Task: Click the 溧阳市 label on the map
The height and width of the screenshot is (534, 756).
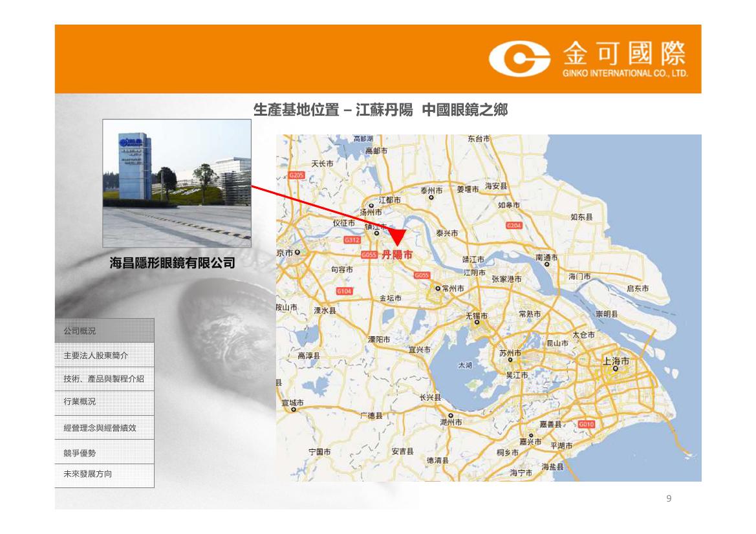Action: [379, 339]
